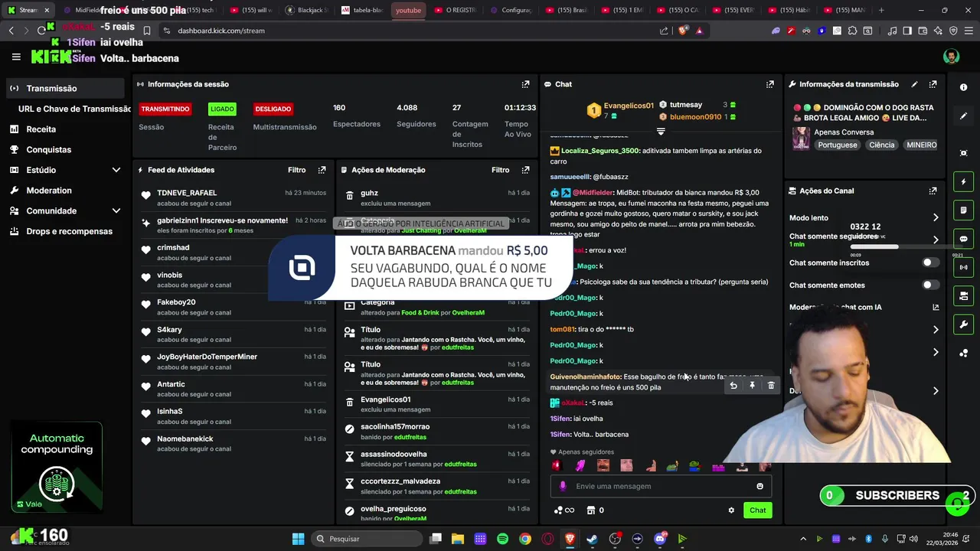This screenshot has height=551, width=980.
Task: Click the Ciência tag
Action: point(881,145)
